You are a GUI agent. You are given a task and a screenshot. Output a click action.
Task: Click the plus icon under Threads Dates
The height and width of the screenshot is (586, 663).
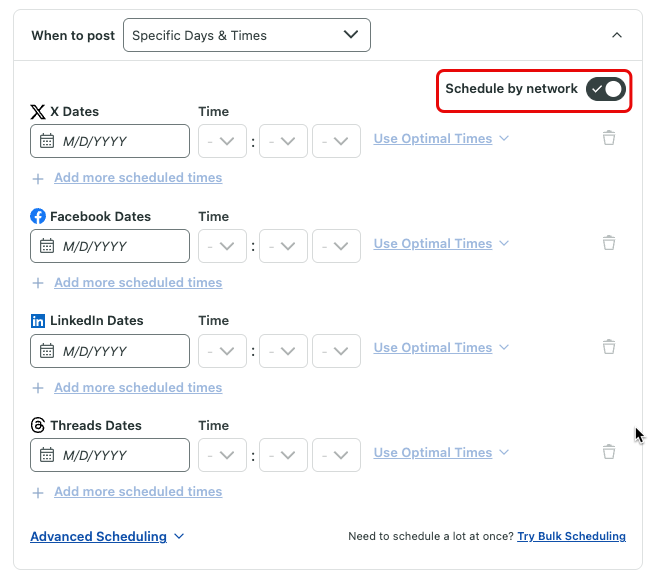tap(38, 493)
